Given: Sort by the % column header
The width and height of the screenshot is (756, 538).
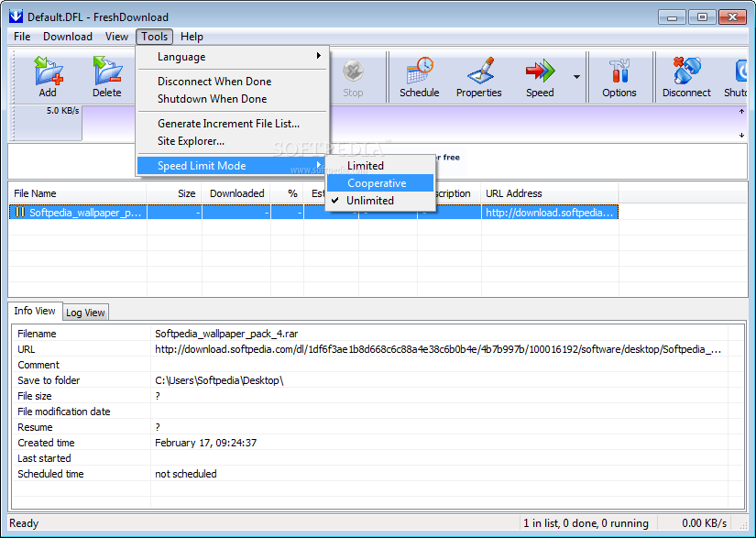Looking at the screenshot, I should [287, 193].
